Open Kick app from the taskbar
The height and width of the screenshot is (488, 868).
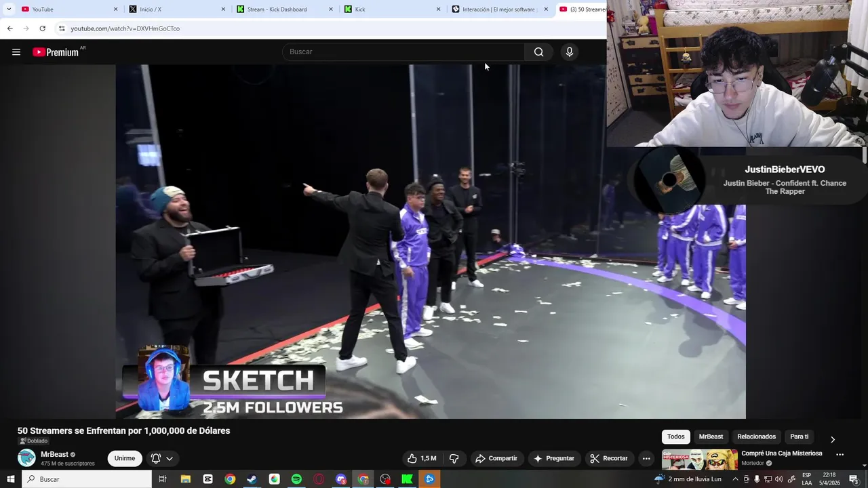[407, 479]
